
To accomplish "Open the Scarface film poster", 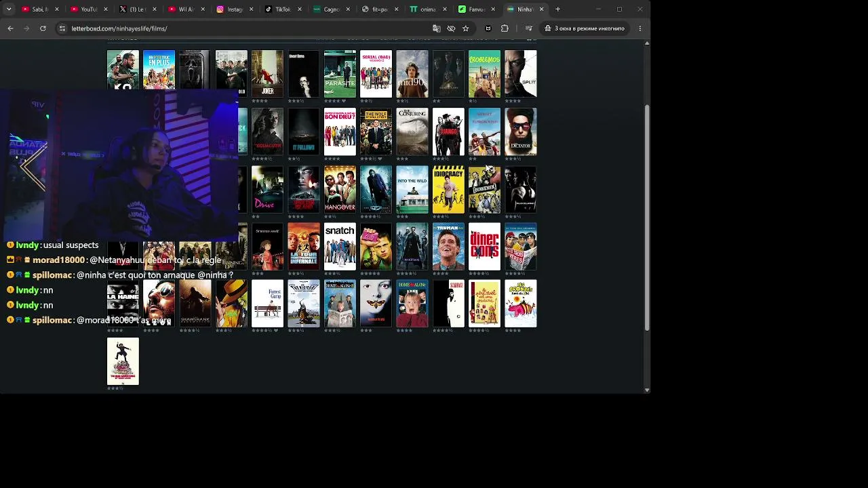I will (448, 304).
